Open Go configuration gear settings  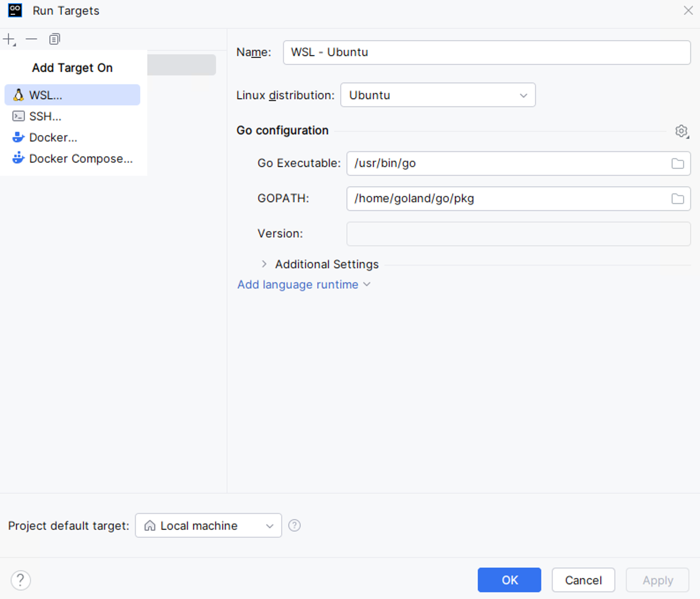tap(681, 131)
